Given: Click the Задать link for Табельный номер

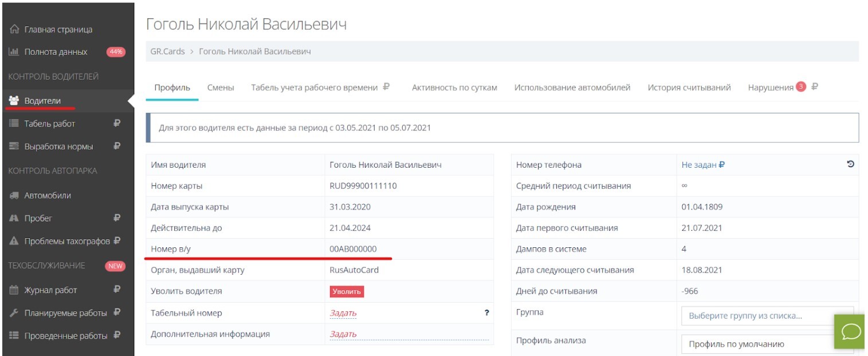Looking at the screenshot, I should 343,313.
